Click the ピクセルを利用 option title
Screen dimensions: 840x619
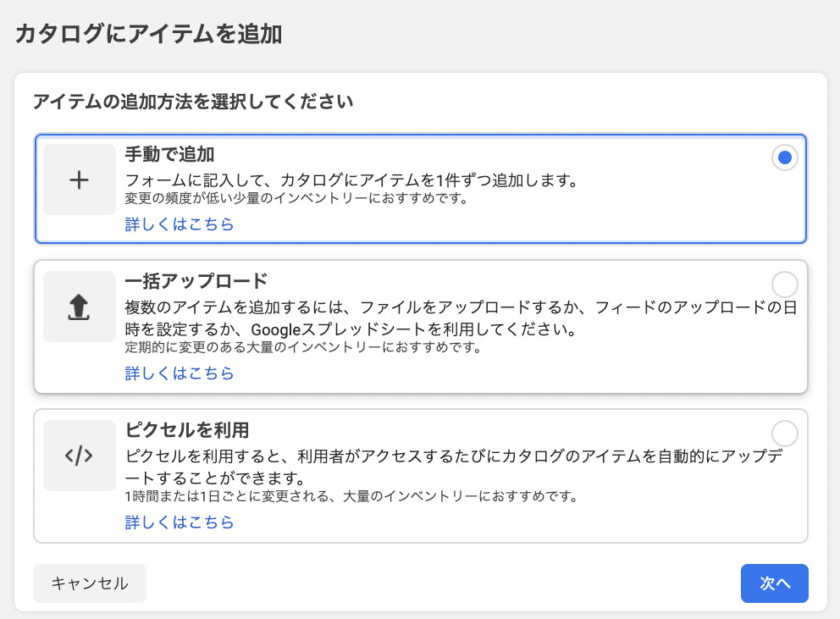(x=186, y=429)
